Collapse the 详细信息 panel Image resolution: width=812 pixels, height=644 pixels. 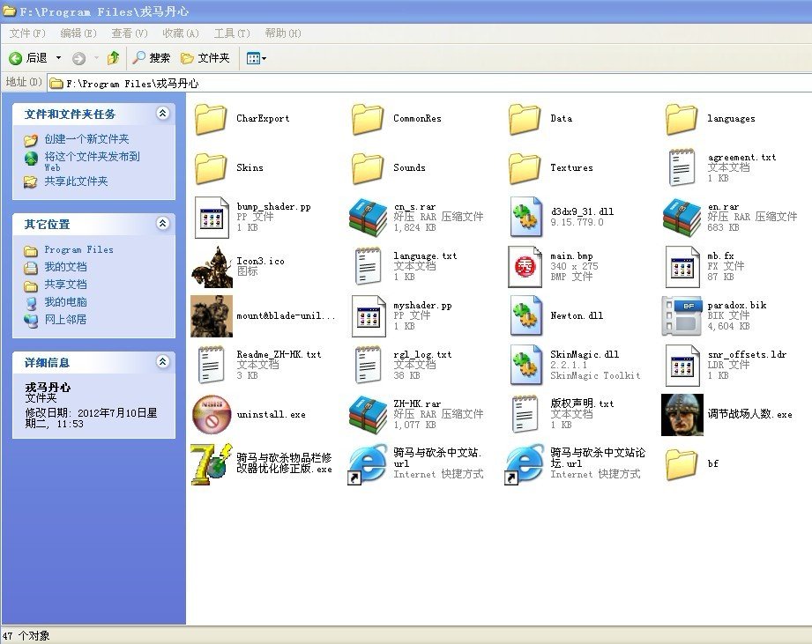pos(162,362)
